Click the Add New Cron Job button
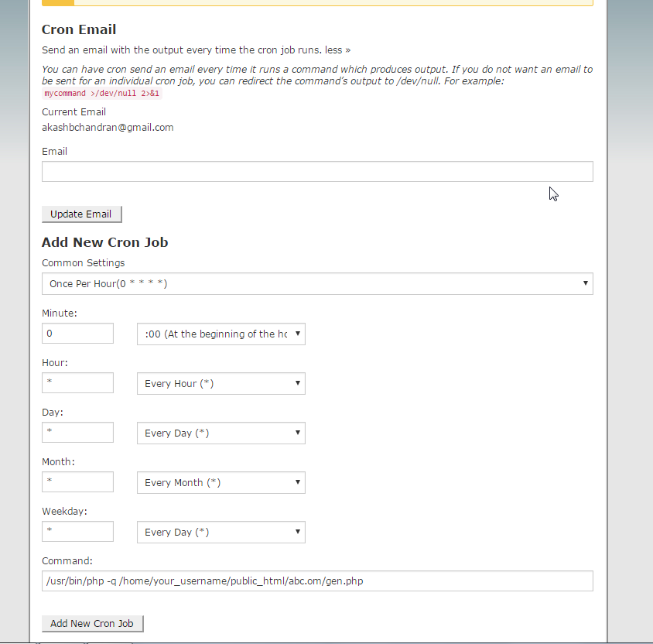This screenshot has height=644, width=653. pyautogui.click(x=92, y=624)
